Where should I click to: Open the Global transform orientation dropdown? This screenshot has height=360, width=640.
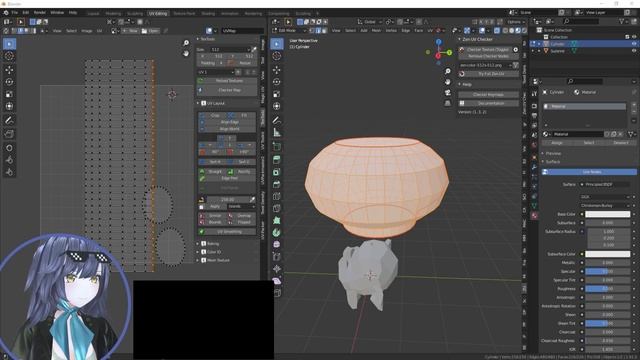click(370, 22)
